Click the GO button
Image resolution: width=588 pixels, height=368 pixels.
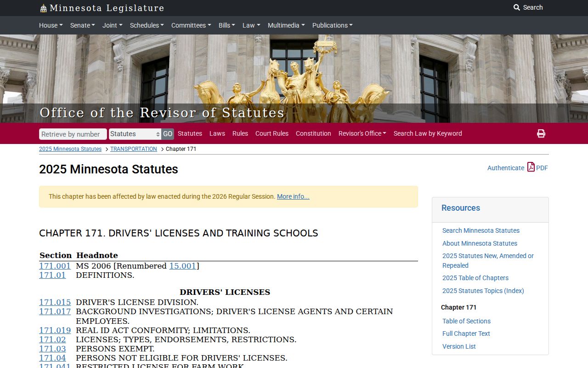(168, 134)
